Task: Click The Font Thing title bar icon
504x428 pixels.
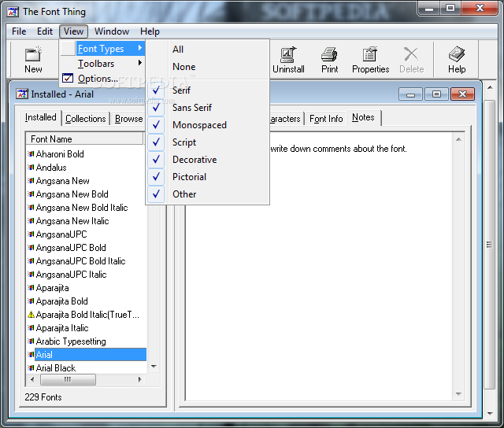Action: tap(13, 12)
